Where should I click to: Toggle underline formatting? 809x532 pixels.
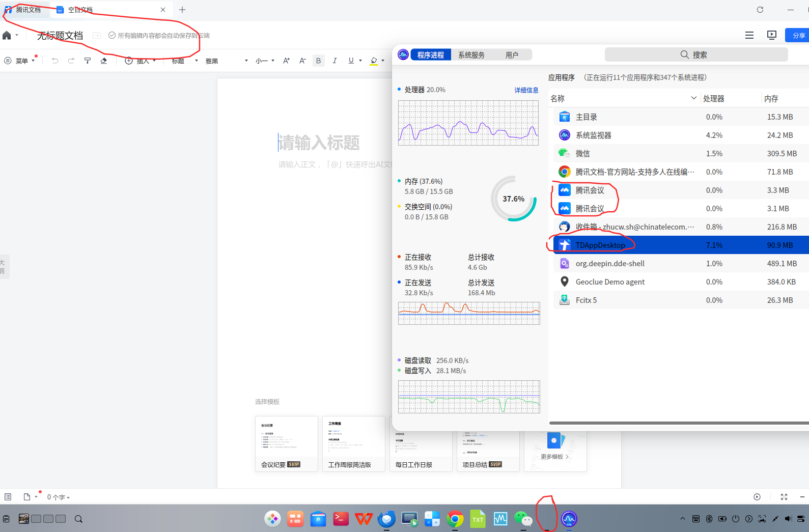pos(351,61)
